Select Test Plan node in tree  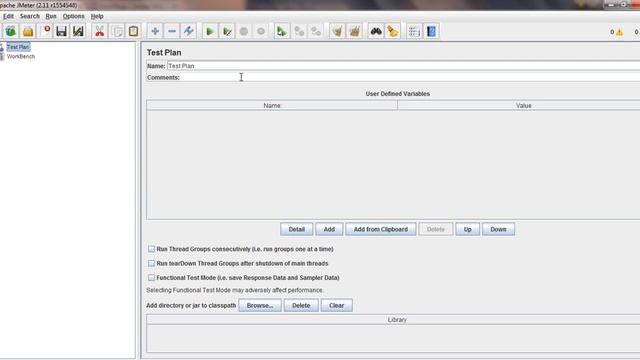(x=18, y=47)
